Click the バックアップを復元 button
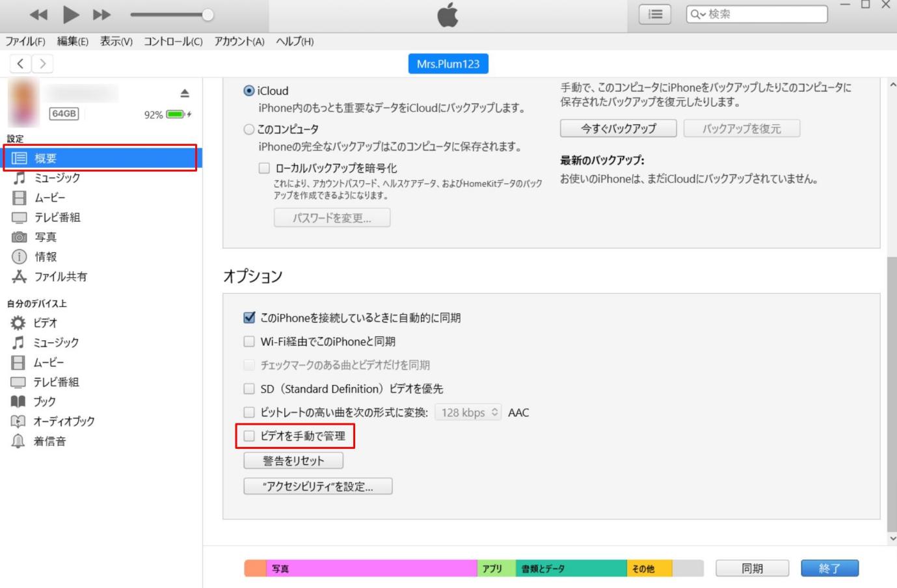The width and height of the screenshot is (897, 588). (742, 128)
